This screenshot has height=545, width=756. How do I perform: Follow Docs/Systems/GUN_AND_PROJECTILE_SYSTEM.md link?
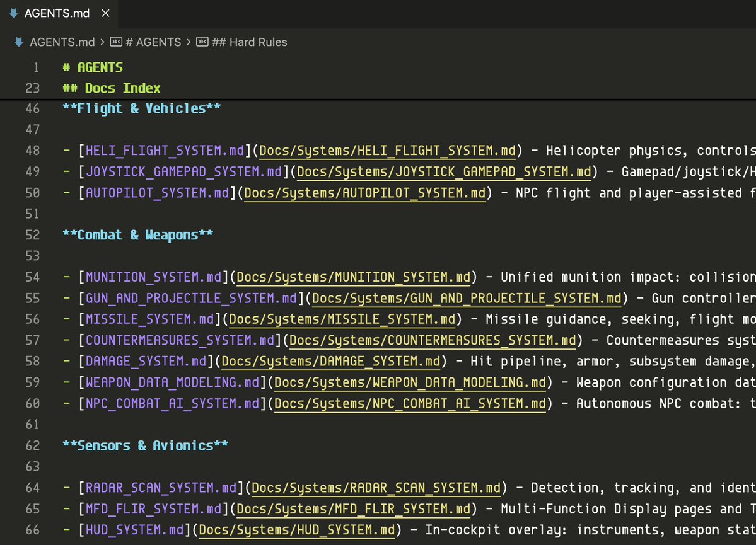coord(467,298)
